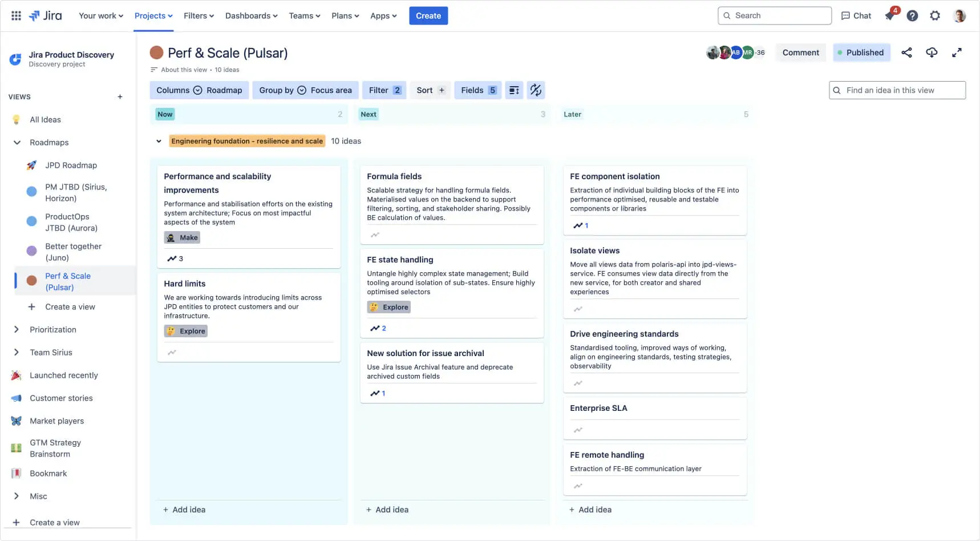Image resolution: width=980 pixels, height=541 pixels.
Task: Open the Your work dropdown menu
Action: coord(101,15)
